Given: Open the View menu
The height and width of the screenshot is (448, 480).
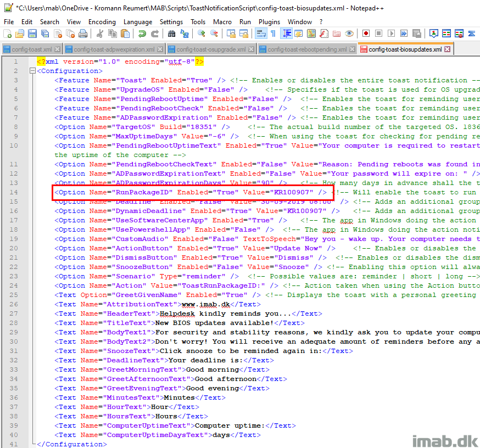Looking at the screenshot, I should pos(74,22).
